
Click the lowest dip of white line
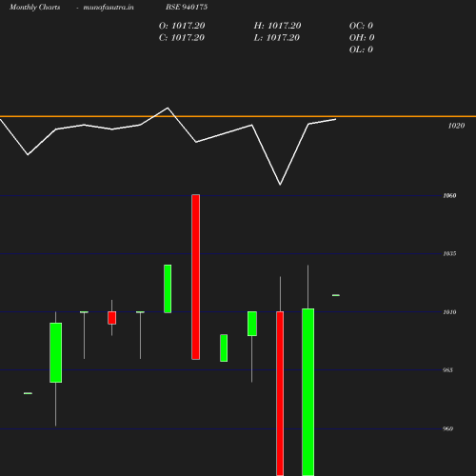pos(280,185)
